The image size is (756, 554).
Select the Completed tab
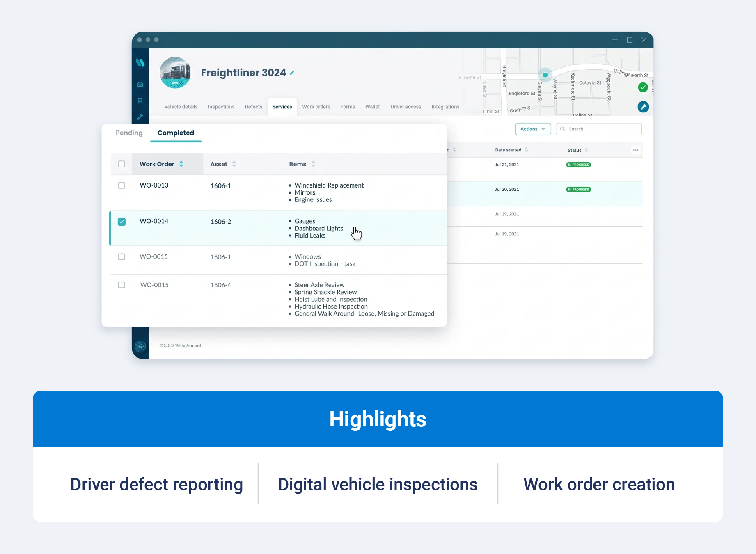coord(176,133)
